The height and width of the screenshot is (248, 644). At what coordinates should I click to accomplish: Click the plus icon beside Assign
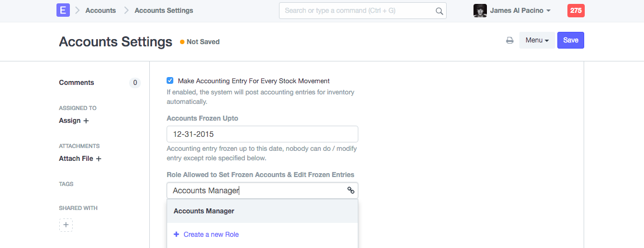(x=86, y=121)
